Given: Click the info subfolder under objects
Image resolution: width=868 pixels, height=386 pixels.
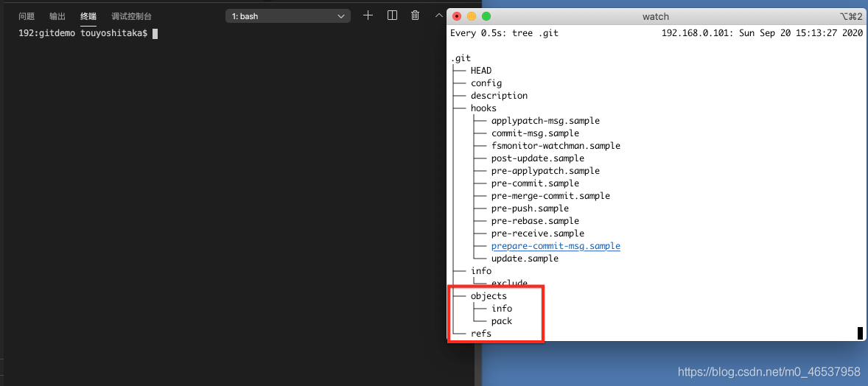Looking at the screenshot, I should (x=502, y=309).
